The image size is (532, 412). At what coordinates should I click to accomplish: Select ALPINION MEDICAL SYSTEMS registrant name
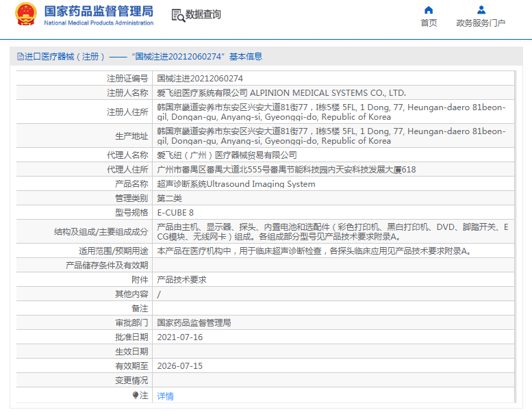(281, 93)
